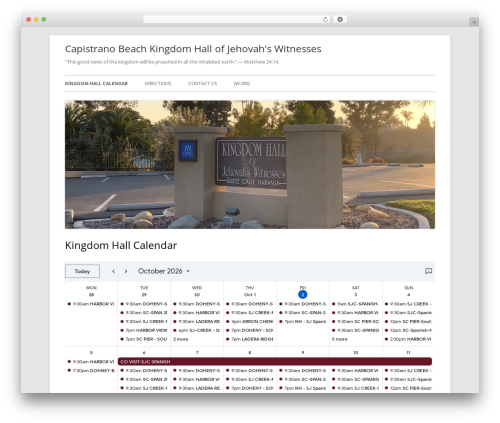Image resolution: width=500 pixels, height=423 pixels.
Task: Open the Contact Us menu item
Action: (x=202, y=84)
